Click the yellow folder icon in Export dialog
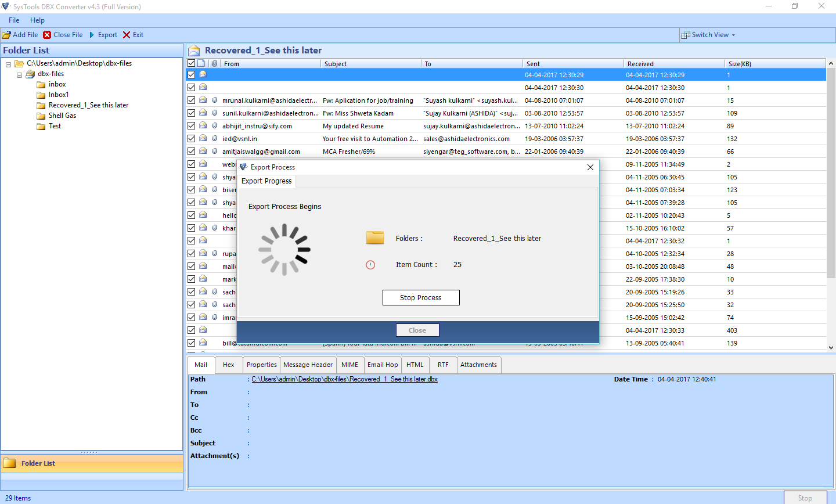The width and height of the screenshot is (836, 504). pos(375,237)
